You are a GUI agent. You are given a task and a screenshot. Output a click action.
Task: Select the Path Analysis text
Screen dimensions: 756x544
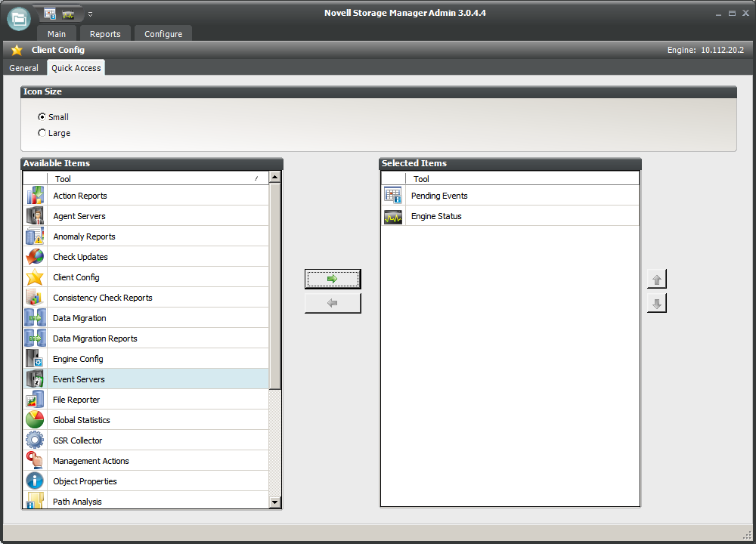(x=77, y=502)
